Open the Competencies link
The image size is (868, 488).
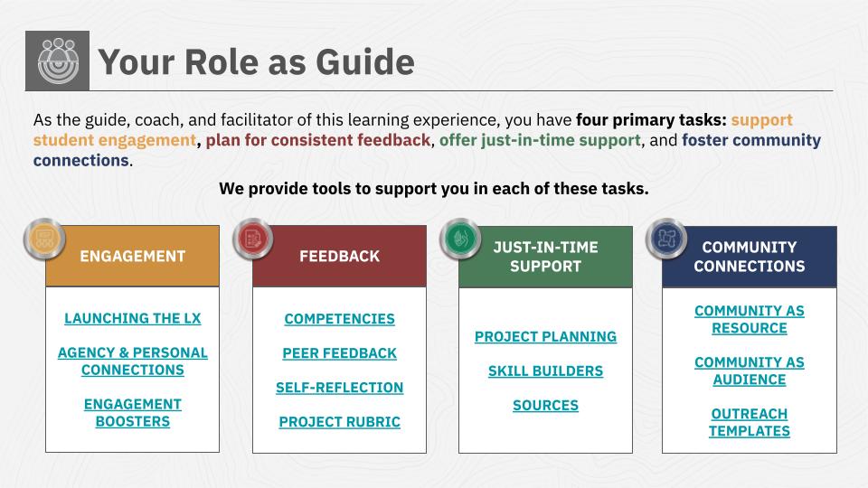339,319
